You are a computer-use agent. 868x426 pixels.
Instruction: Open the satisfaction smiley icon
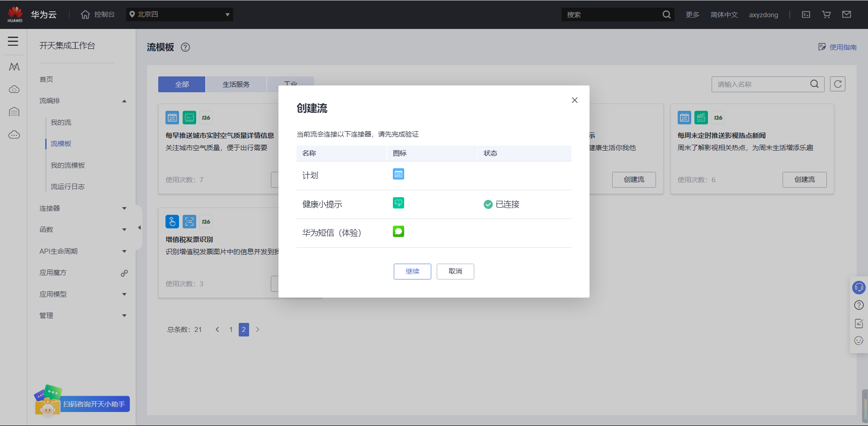859,341
